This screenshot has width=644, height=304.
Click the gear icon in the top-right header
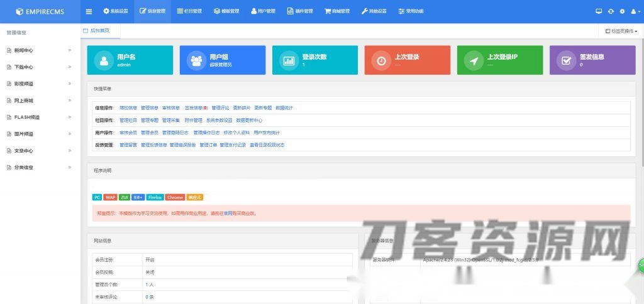coord(622,11)
